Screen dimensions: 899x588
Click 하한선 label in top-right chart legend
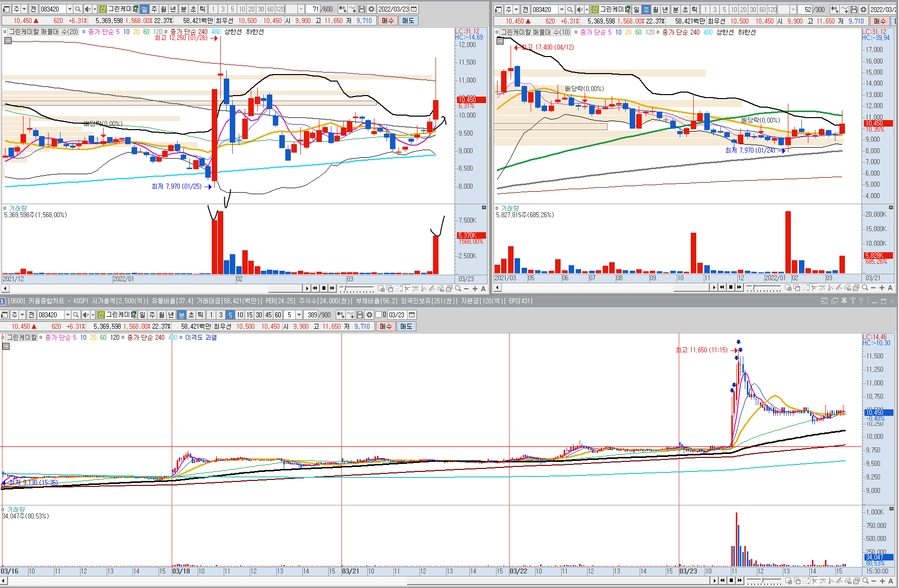(x=747, y=32)
